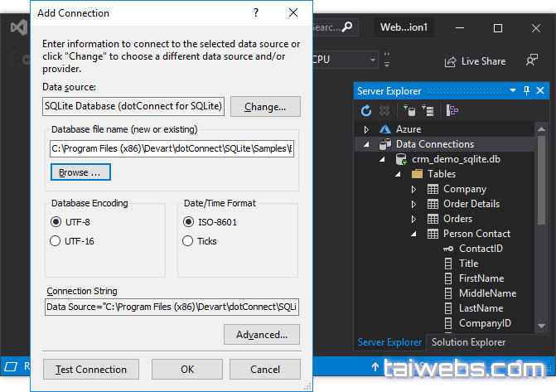Screen dimensions: 556x392
Task: Expand the Company table node
Action: point(414,189)
